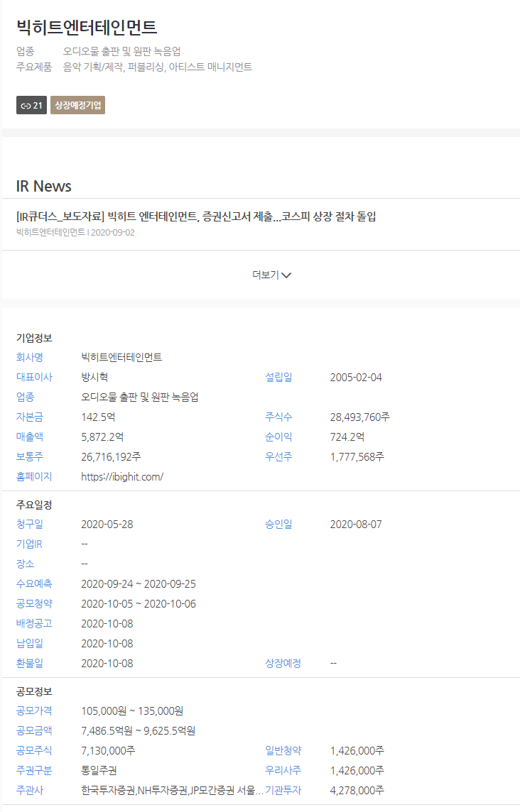Click the 우선주 value 1,777,568주

coord(357,456)
